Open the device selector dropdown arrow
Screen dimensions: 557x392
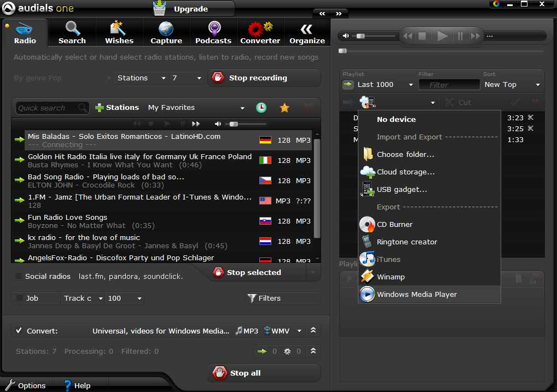click(x=433, y=103)
